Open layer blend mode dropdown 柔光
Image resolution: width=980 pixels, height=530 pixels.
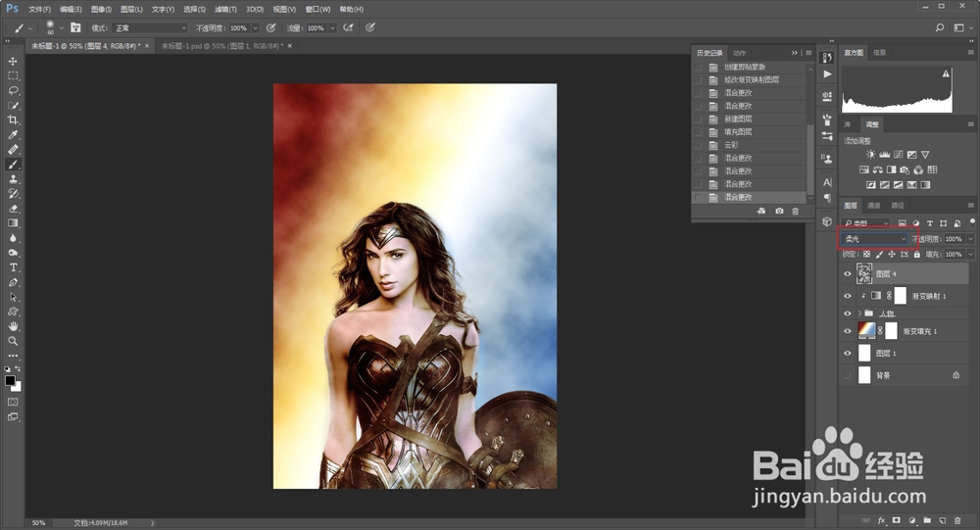pyautogui.click(x=874, y=239)
